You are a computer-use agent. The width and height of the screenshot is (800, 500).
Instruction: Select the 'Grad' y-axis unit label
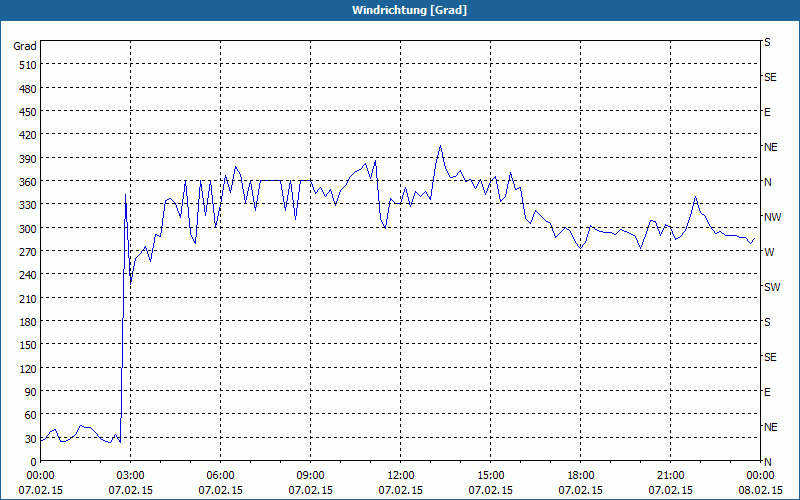(25, 46)
